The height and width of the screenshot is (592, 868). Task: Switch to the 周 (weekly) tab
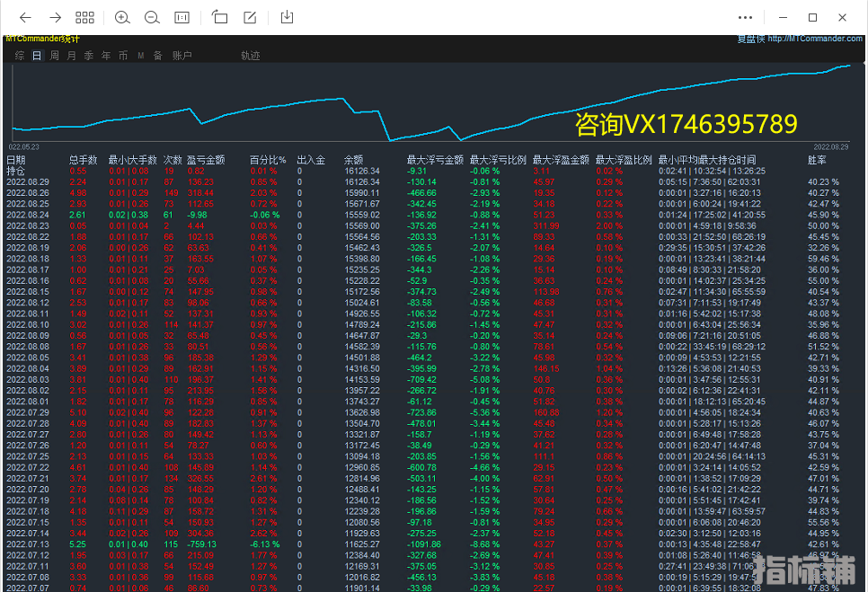click(55, 56)
